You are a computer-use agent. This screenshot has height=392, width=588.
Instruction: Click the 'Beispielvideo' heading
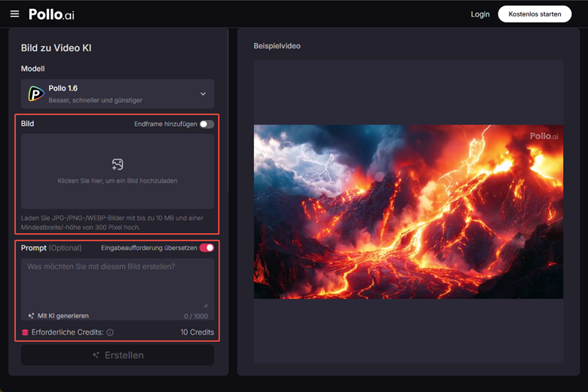point(277,46)
